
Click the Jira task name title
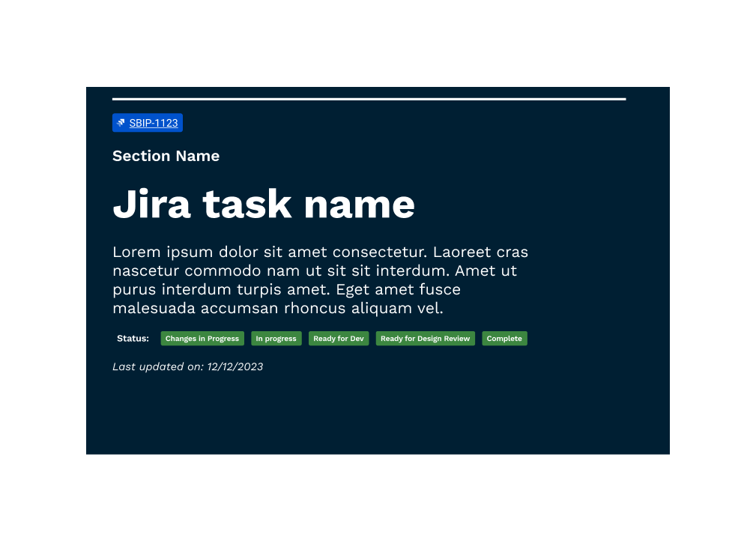click(x=264, y=204)
